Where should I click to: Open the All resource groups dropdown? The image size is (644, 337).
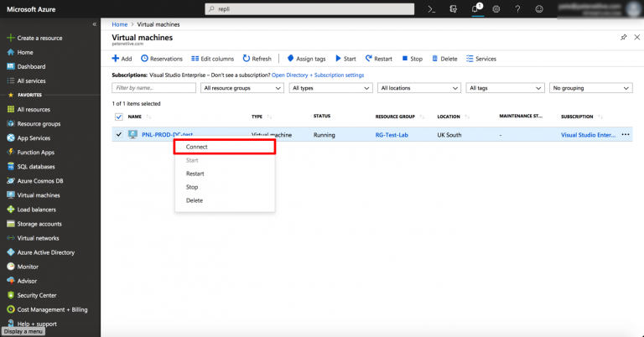tap(241, 88)
